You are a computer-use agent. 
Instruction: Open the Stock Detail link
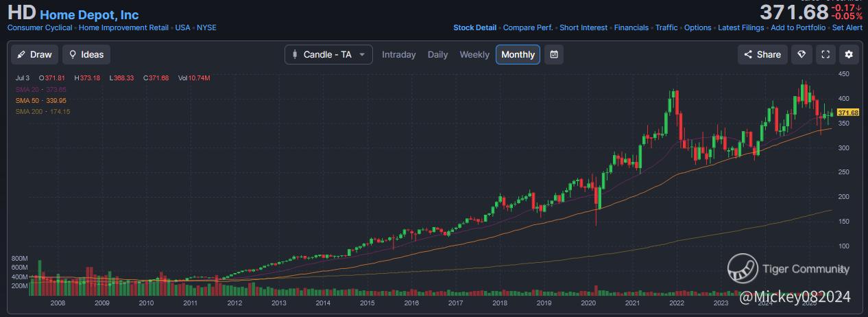coord(474,28)
